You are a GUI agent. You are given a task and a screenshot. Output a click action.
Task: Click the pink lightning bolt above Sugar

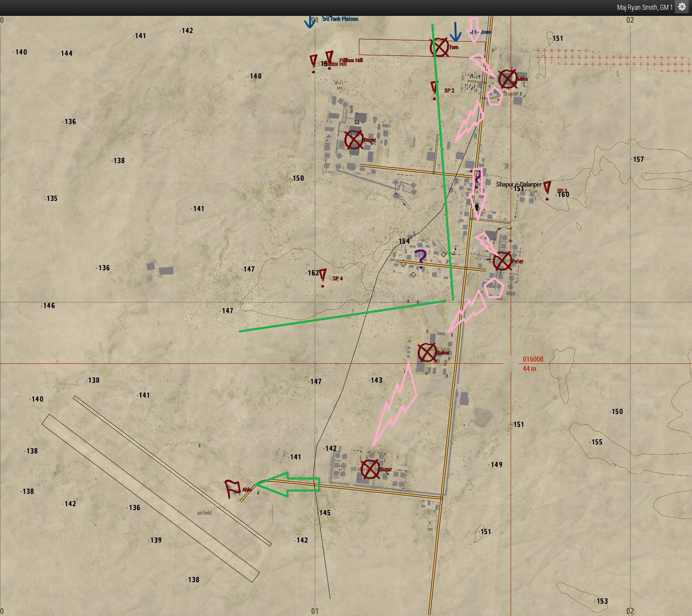coord(396,404)
